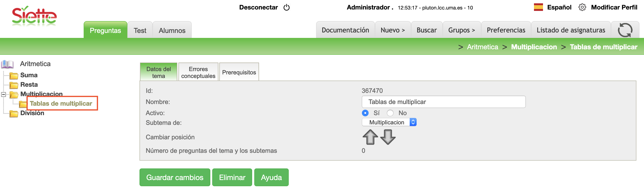This screenshot has height=190, width=644.
Task: Click the Siette logo
Action: coord(34,16)
